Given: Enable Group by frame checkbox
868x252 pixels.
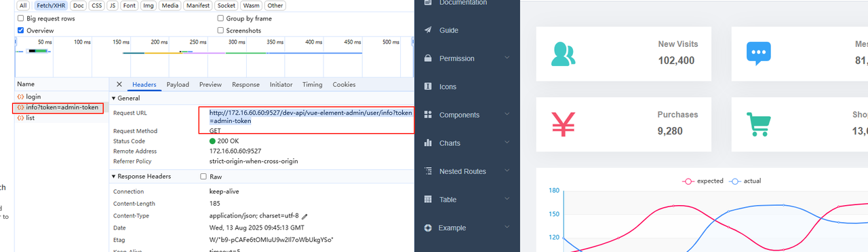Looking at the screenshot, I should point(220,19).
